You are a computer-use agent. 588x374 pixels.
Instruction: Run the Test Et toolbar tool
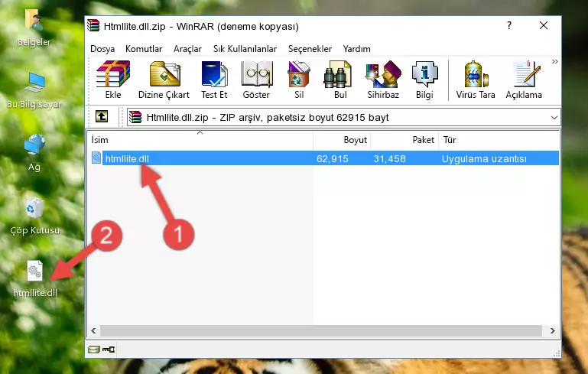[214, 80]
